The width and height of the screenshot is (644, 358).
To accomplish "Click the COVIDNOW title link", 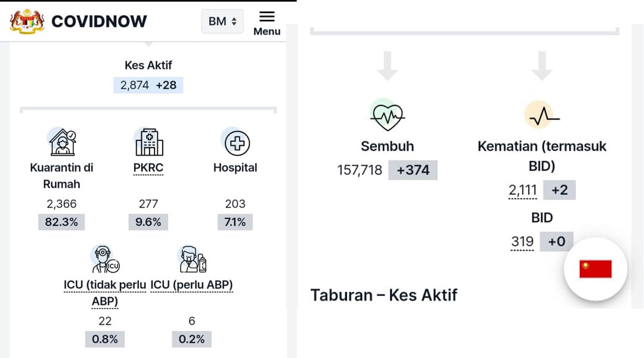I will [x=99, y=21].
